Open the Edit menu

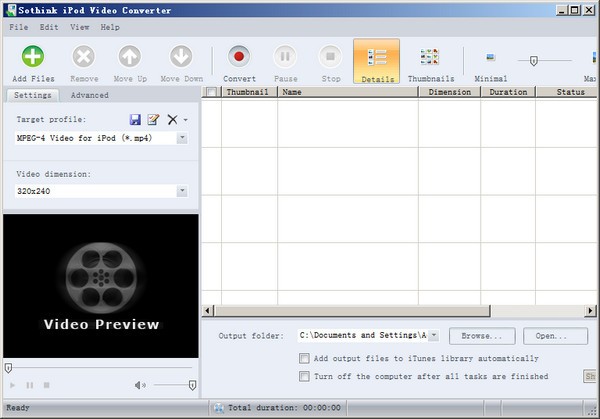49,27
